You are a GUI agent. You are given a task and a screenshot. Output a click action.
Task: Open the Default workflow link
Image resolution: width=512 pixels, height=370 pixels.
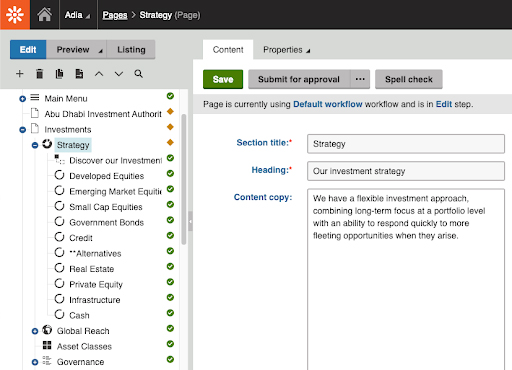pyautogui.click(x=328, y=104)
